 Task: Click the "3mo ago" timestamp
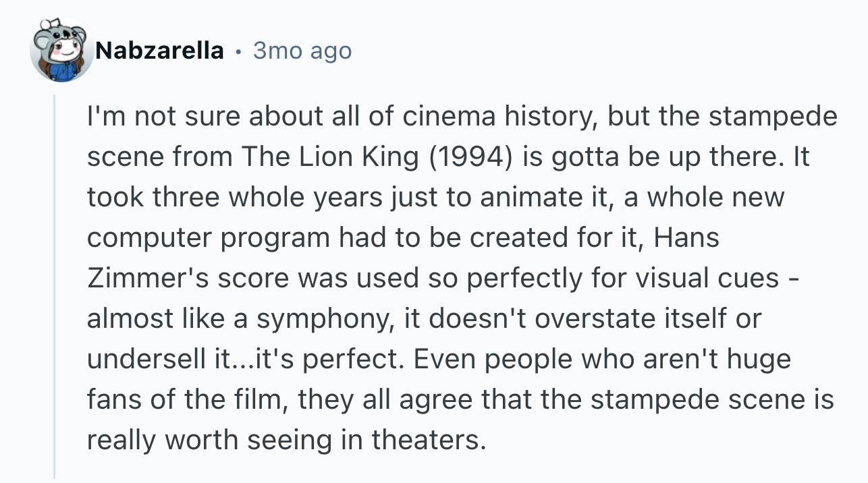[x=302, y=51]
